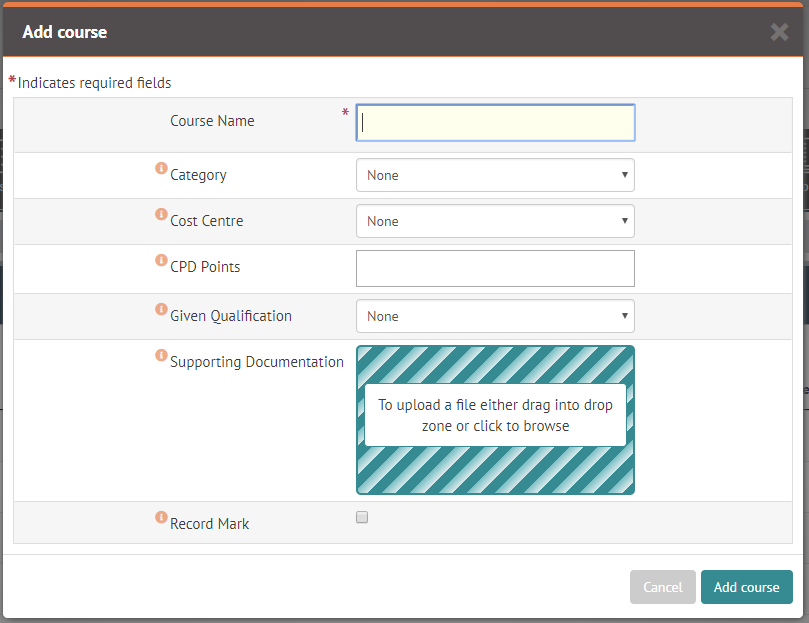Click the info icon beside Supporting Documentation
The image size is (809, 623).
click(161, 355)
